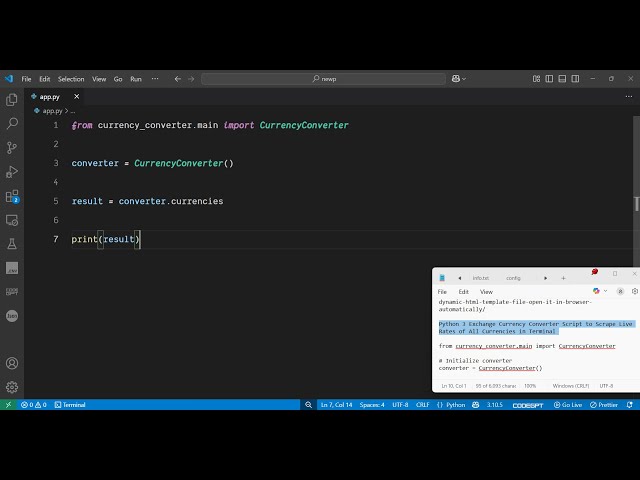Click the Customize Layout icon
Viewport: 640px width, 480px height.
[536, 79]
